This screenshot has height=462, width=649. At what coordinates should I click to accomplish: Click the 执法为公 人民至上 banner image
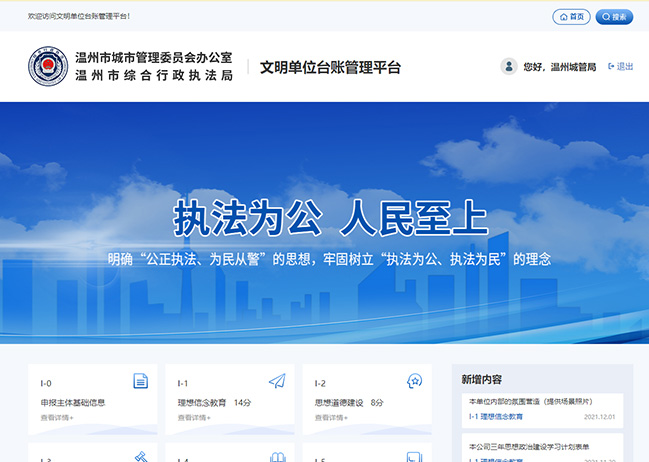(x=324, y=223)
